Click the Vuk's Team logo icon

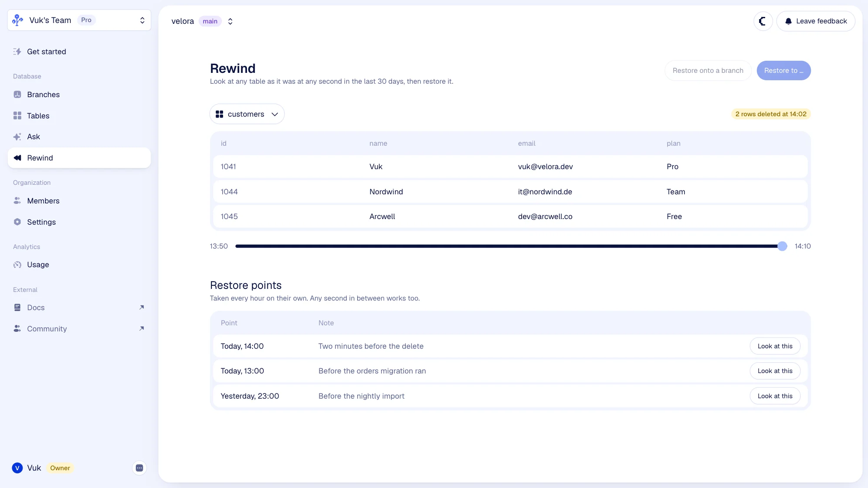(17, 20)
